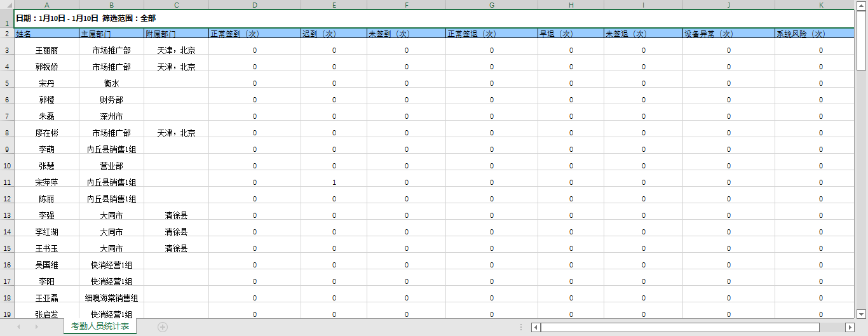Go to previous sheet arrow
The height and width of the screenshot is (336, 868).
pyautogui.click(x=18, y=327)
